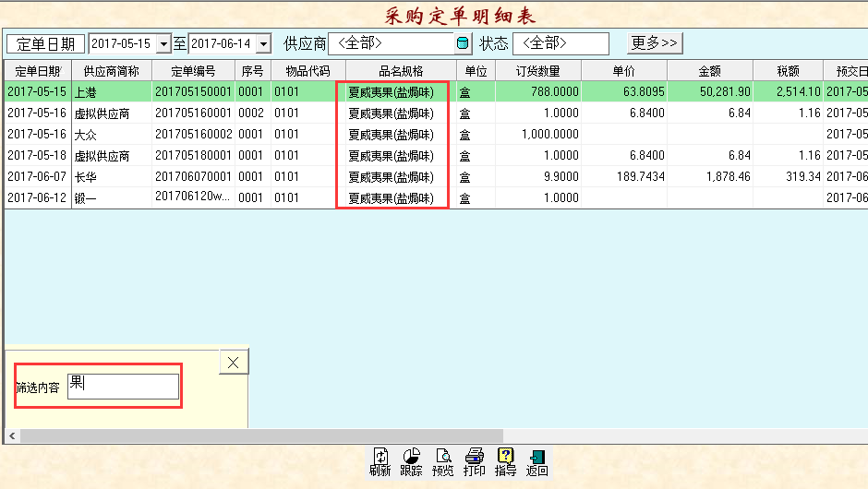The image size is (868, 489).
Task: Select order number 201705180001 cell
Action: pos(193,155)
